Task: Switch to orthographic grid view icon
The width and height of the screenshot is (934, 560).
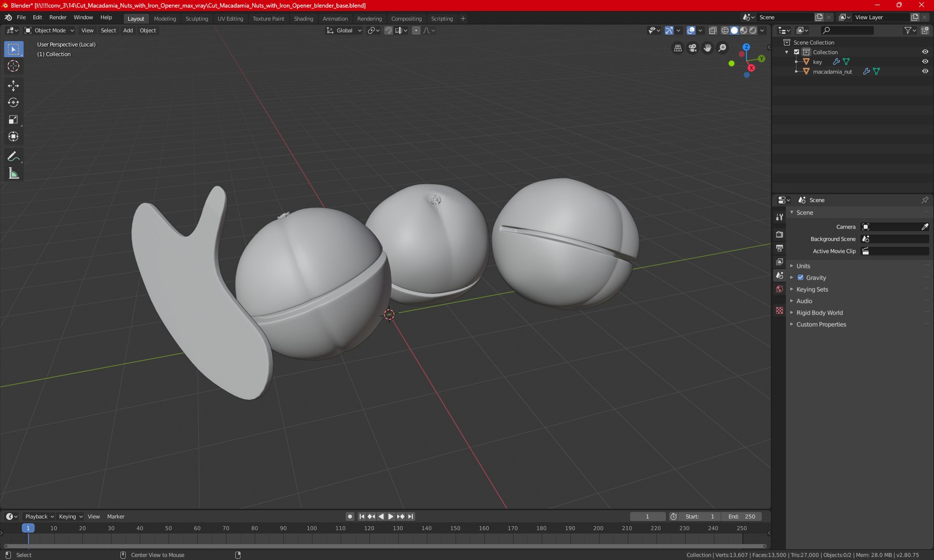Action: tap(678, 48)
